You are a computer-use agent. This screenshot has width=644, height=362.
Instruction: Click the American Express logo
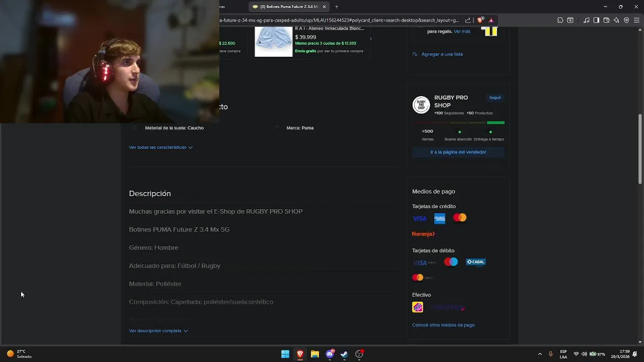tap(440, 218)
